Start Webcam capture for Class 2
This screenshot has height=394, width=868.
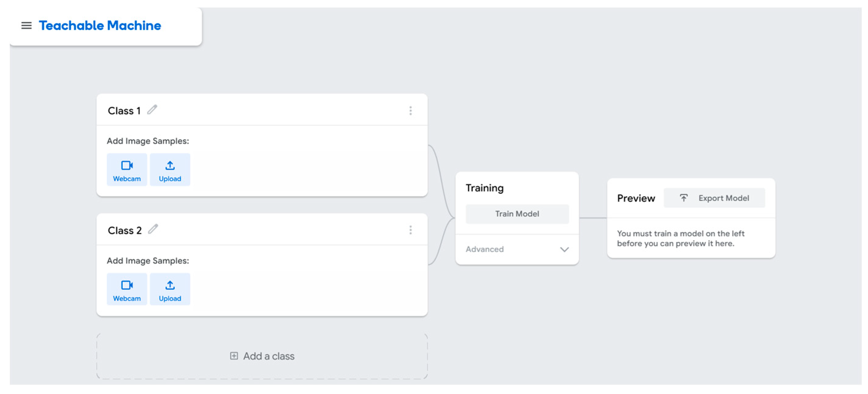(x=127, y=289)
